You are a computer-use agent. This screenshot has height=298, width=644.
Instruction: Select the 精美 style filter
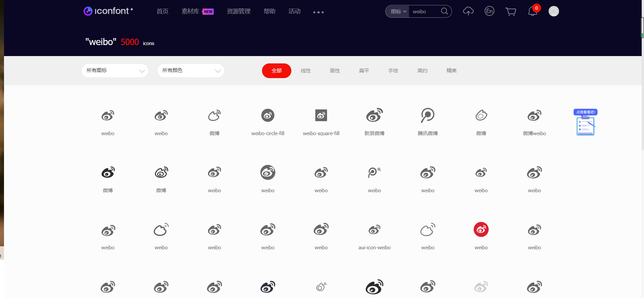point(452,71)
